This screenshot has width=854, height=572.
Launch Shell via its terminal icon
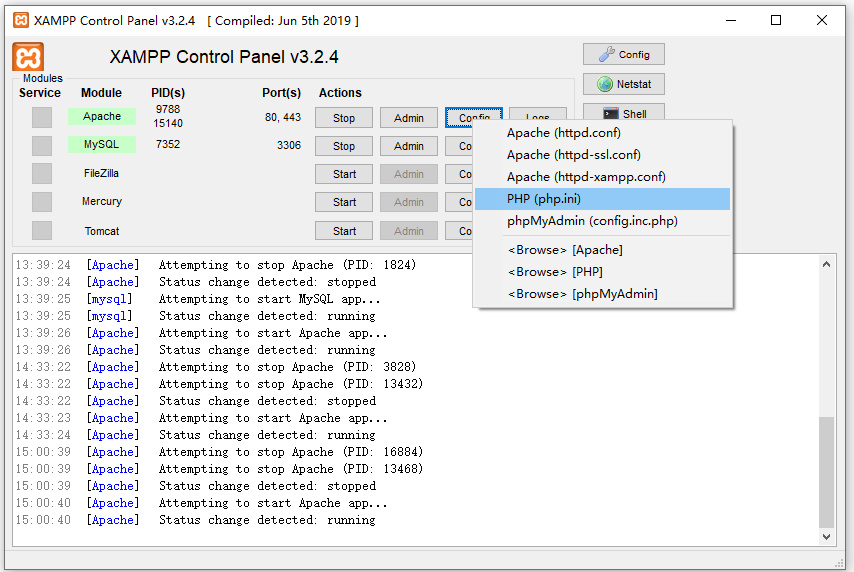click(x=611, y=114)
